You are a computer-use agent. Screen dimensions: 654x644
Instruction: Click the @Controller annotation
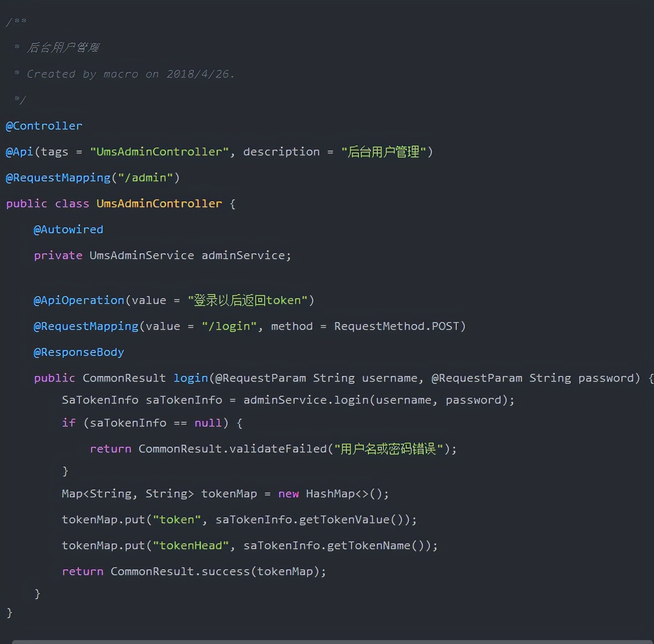[44, 126]
